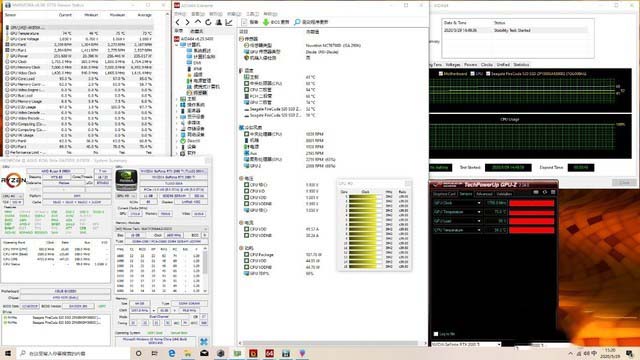
Task: Click BIOS Updates in AIDA64 toolbar
Action: pos(276,22)
